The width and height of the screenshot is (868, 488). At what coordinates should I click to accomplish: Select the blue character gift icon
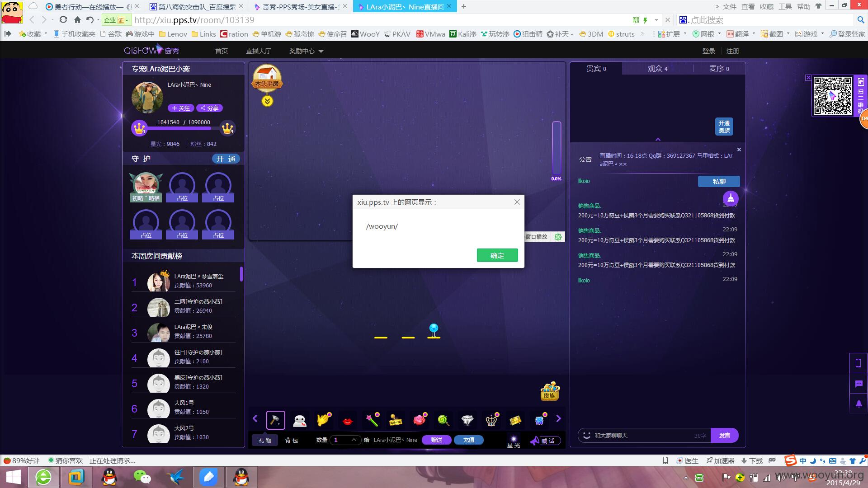coord(540,420)
